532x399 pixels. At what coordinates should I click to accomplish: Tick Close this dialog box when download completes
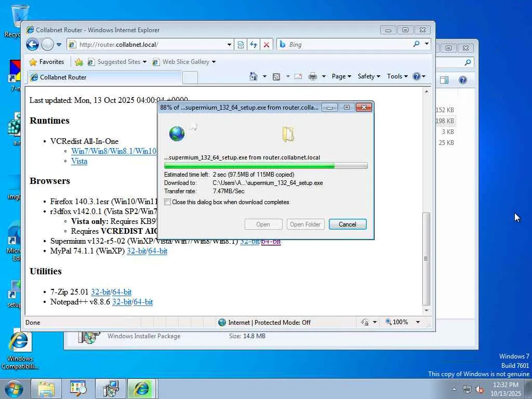[x=168, y=202]
